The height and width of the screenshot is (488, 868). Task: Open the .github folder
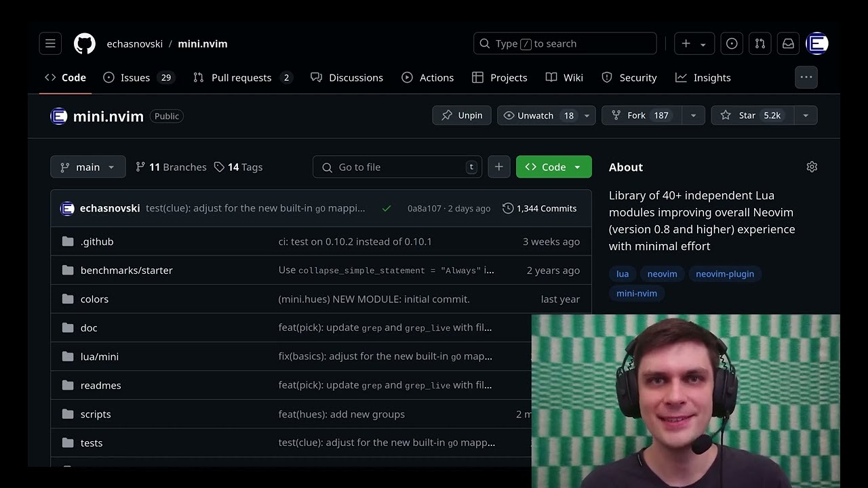97,241
